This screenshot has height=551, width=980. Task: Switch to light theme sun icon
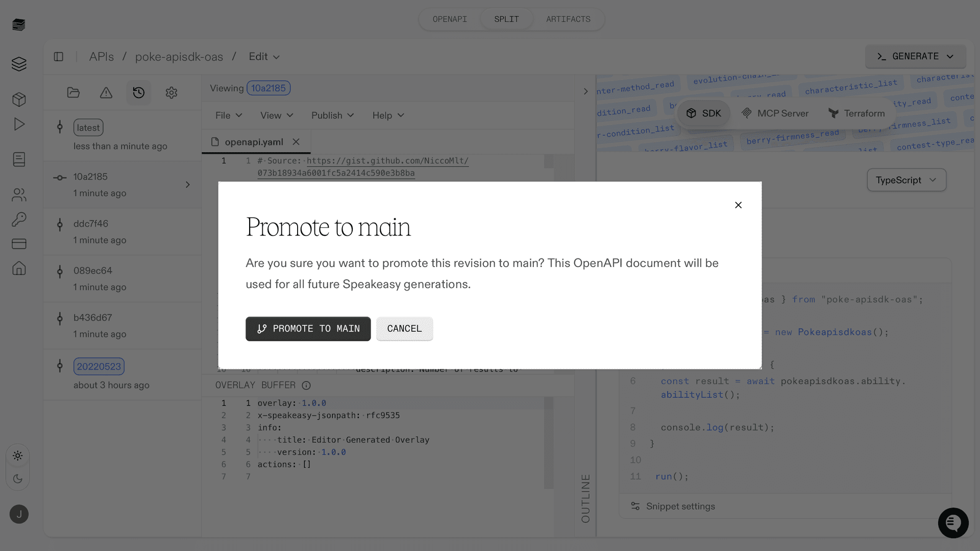18,456
